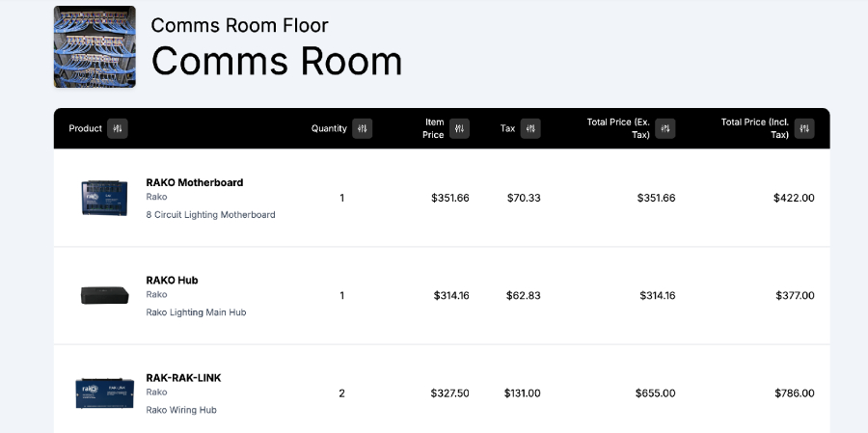Click Rako brand label under RAKO Motherboard
The height and width of the screenshot is (433, 868).
(156, 197)
